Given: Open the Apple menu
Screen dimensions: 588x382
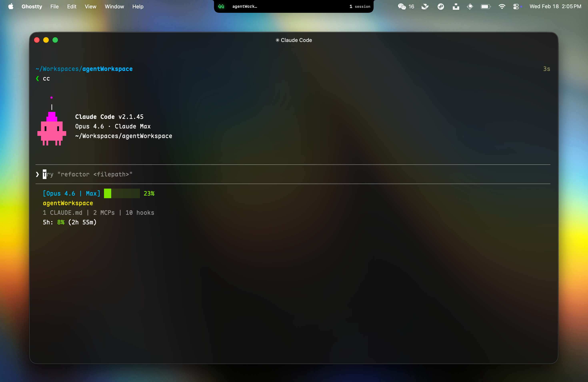Looking at the screenshot, I should pos(11,6).
